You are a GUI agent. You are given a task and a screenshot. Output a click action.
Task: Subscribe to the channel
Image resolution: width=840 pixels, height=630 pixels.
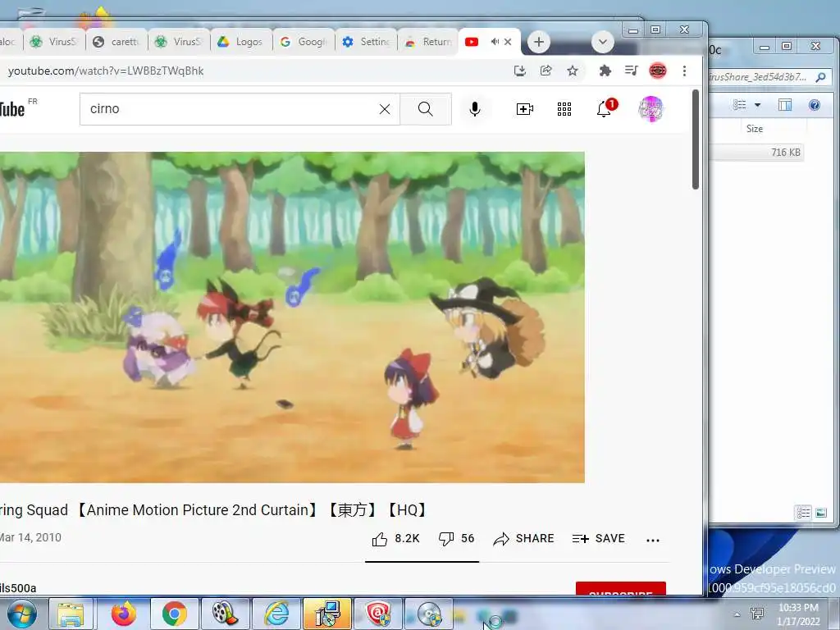click(x=621, y=589)
